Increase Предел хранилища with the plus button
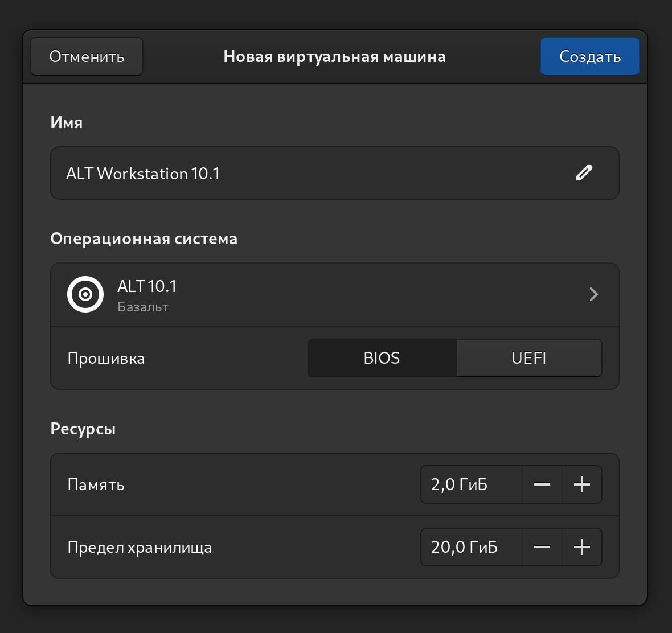The image size is (672, 633). [x=582, y=547]
